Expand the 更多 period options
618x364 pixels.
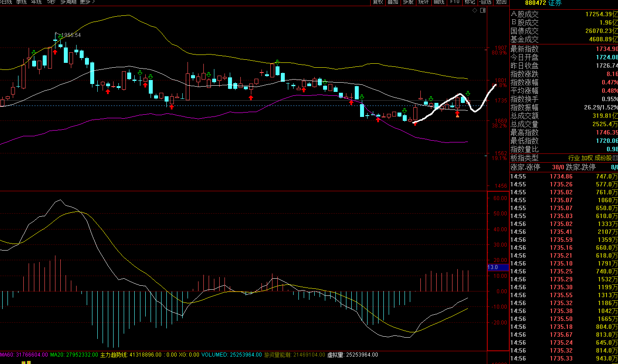point(87,2)
